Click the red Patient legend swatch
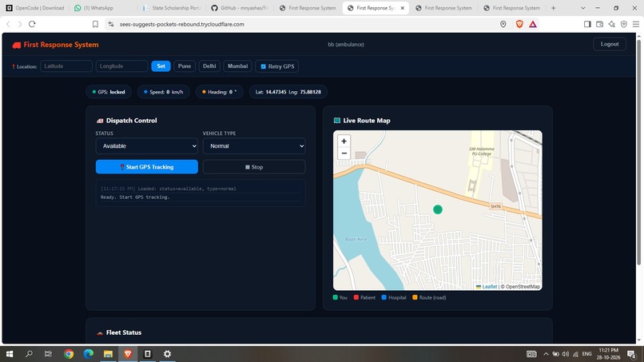The image size is (644, 362). (x=356, y=297)
